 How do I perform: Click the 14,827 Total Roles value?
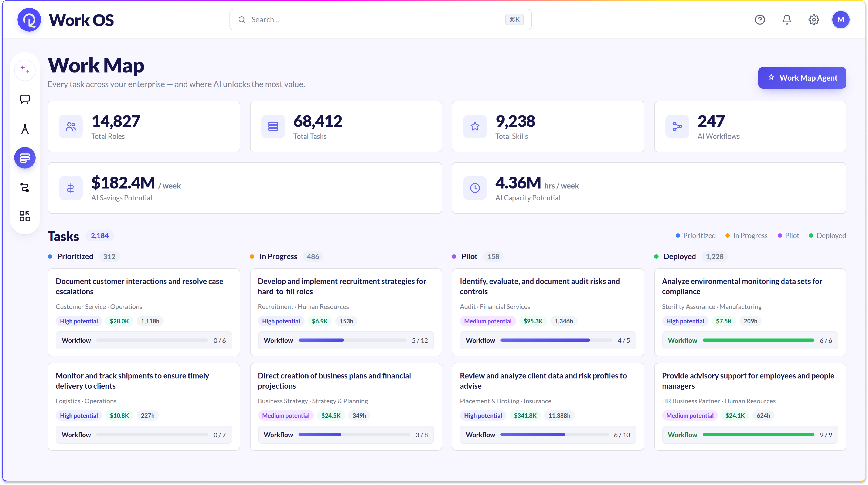pos(116,121)
